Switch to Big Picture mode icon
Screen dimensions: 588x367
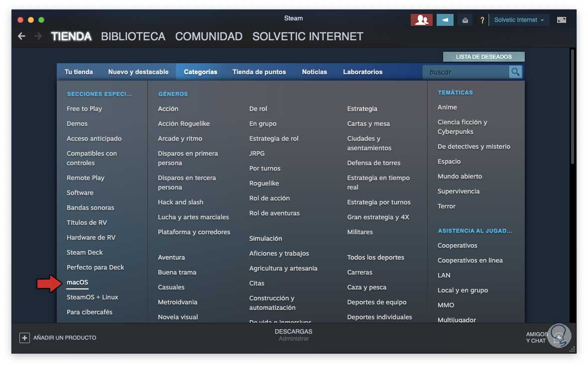pos(562,20)
